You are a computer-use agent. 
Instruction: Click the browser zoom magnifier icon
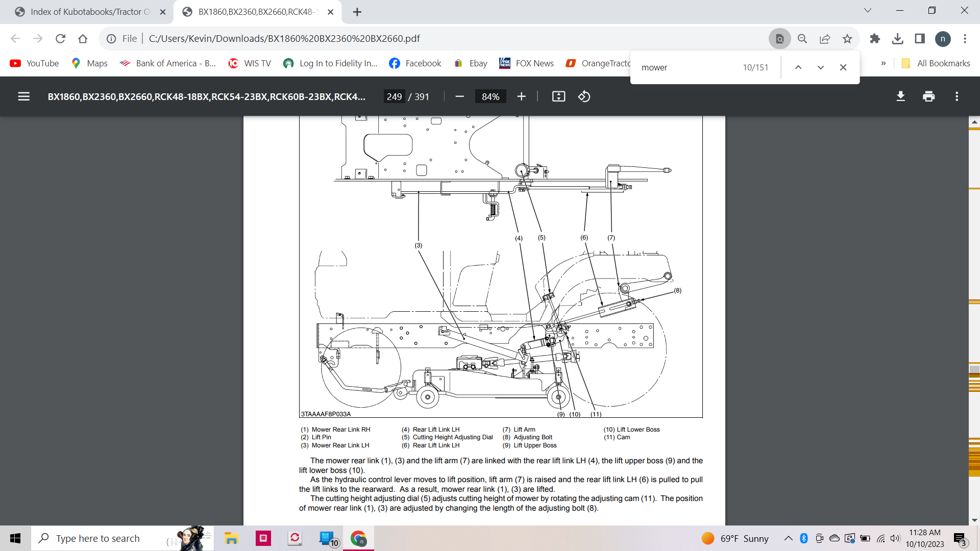pyautogui.click(x=802, y=38)
